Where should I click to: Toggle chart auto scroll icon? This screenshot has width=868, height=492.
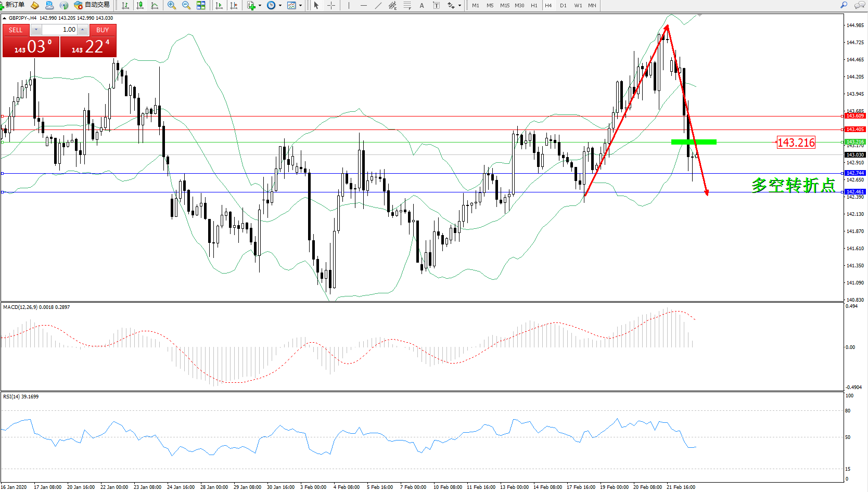click(219, 5)
